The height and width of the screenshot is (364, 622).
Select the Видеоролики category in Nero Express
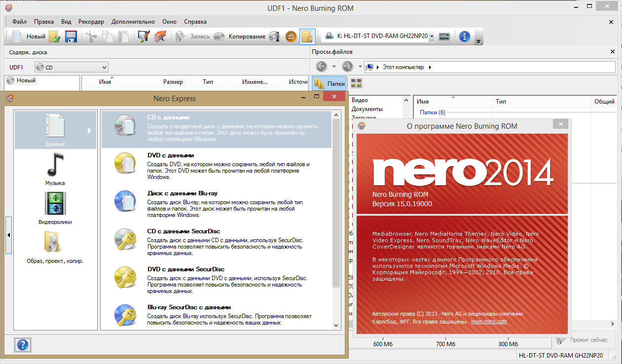(55, 208)
